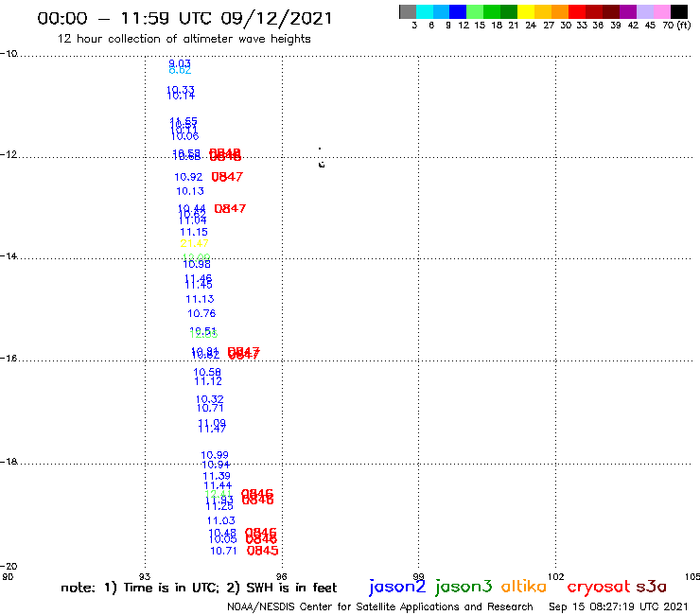
Task: Click the '12' legend scale label
Action: [464, 25]
